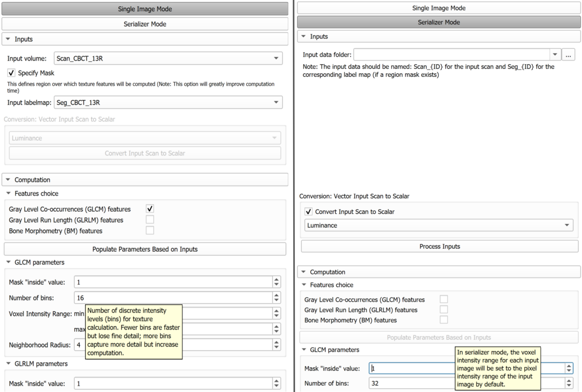Decrease right Number of bins spinner

click(569, 385)
